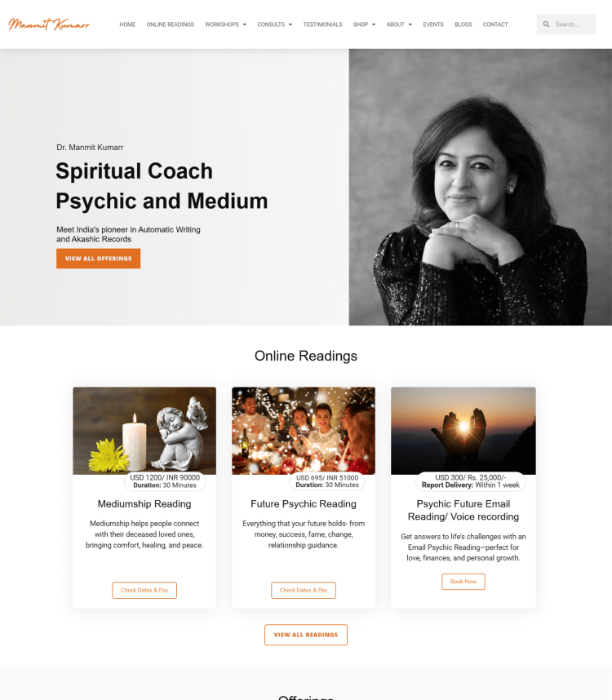Open the Online Readings menu item
This screenshot has width=612, height=700.
pyautogui.click(x=170, y=24)
